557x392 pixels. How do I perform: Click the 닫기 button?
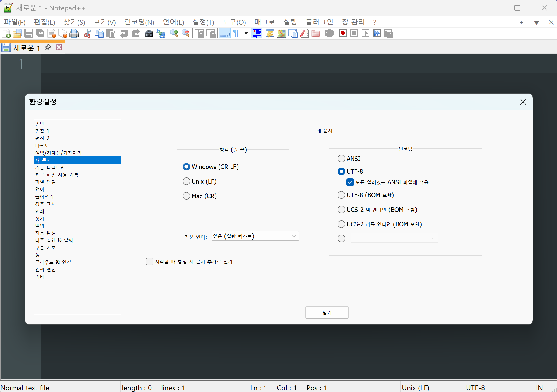(x=327, y=312)
